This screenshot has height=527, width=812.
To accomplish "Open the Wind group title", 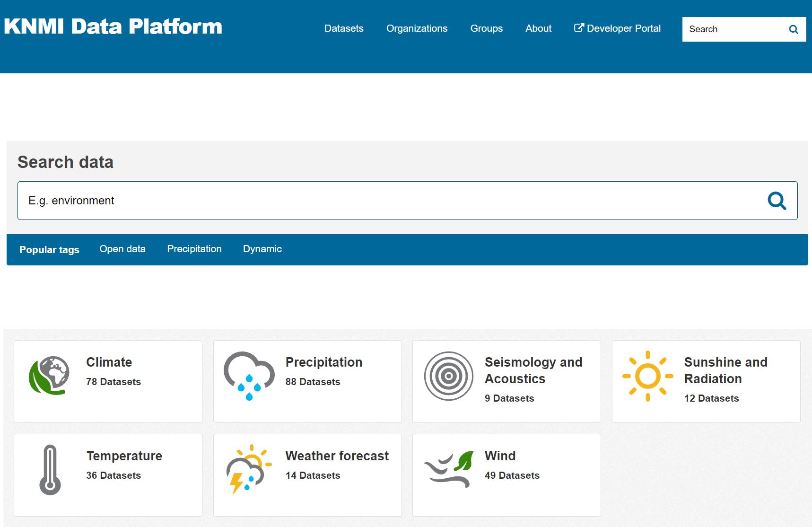I will pos(500,456).
